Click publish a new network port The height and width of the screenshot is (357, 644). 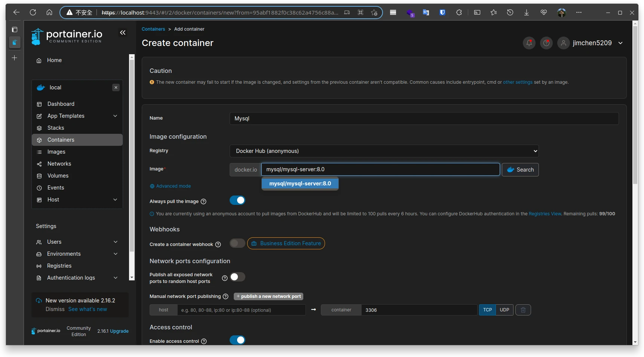pos(268,296)
